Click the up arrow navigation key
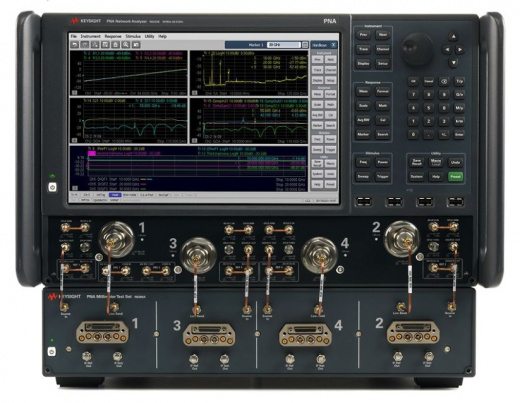 point(453,37)
